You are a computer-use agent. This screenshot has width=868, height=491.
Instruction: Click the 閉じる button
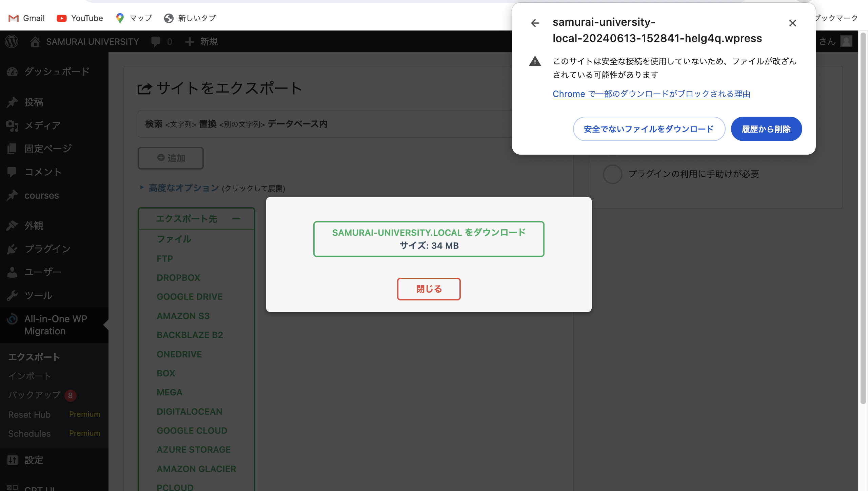click(429, 289)
